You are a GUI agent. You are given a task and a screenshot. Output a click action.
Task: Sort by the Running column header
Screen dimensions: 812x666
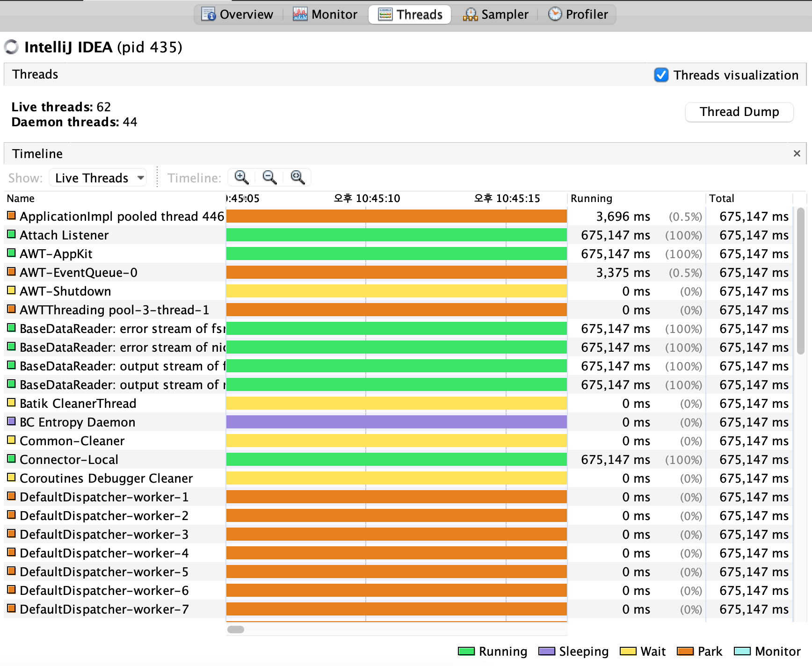click(x=636, y=198)
